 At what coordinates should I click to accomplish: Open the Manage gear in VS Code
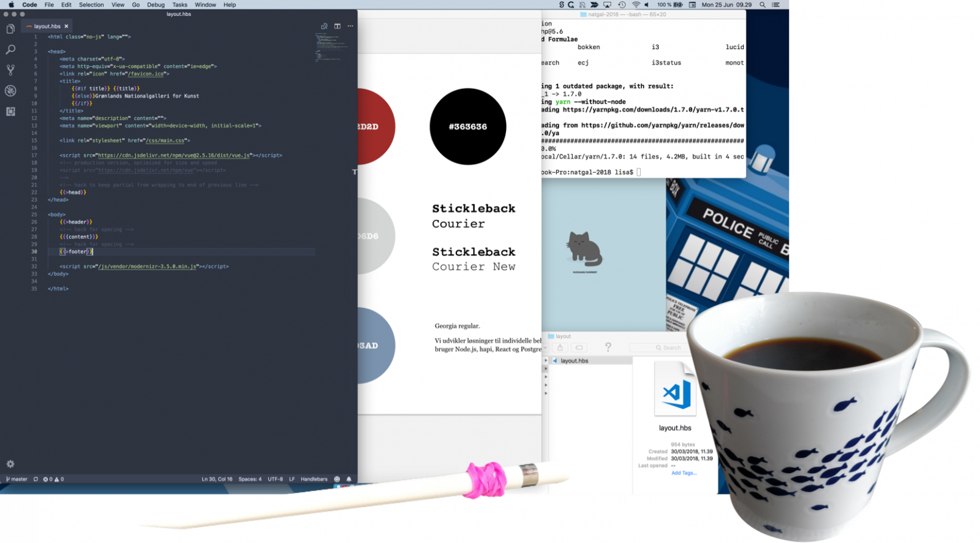[10, 464]
